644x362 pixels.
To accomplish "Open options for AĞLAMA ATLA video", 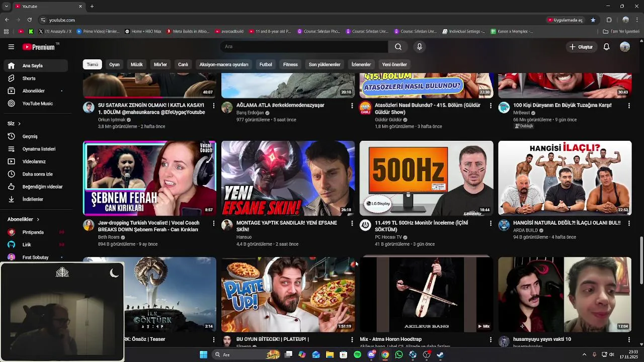I will click(x=352, y=106).
